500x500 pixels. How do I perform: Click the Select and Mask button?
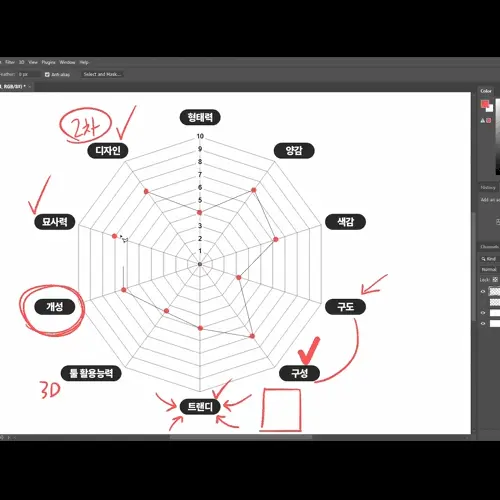tap(102, 74)
